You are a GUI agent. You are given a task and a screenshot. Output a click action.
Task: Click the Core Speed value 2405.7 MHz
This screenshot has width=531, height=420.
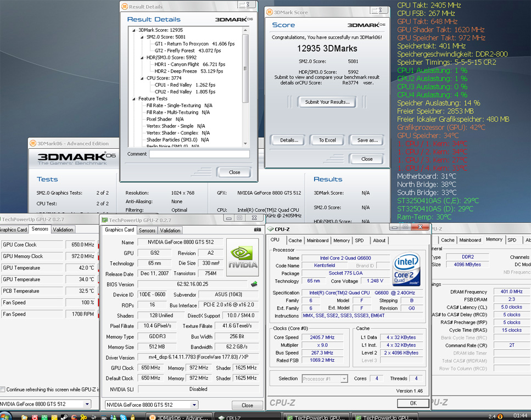[322, 337]
